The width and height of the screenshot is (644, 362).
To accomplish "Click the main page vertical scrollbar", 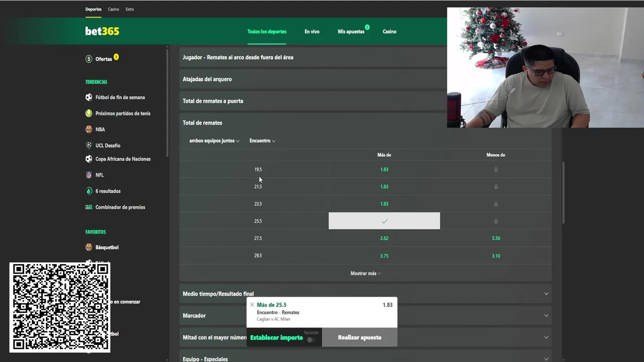I will [x=563, y=193].
